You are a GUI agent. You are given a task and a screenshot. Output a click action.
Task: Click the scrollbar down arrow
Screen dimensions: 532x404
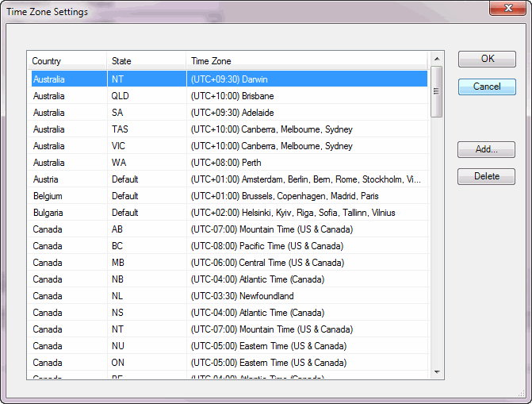436,371
